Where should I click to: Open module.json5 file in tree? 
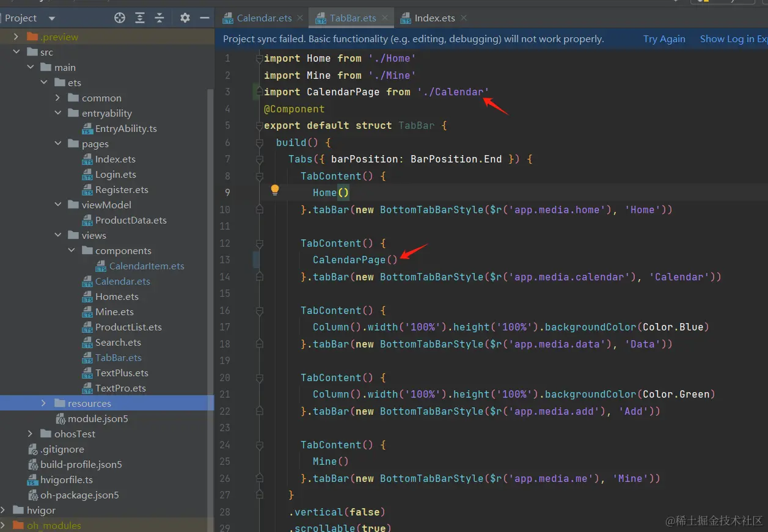point(98,418)
